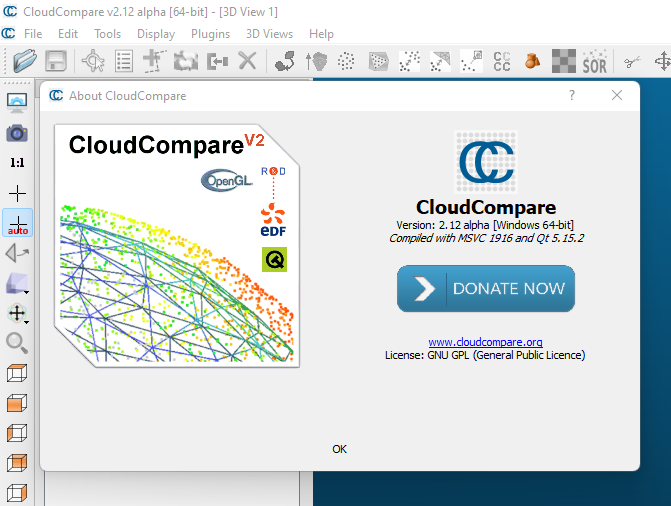671x506 pixels.
Task: Click the camera snapshot icon in sidebar
Action: (x=17, y=132)
